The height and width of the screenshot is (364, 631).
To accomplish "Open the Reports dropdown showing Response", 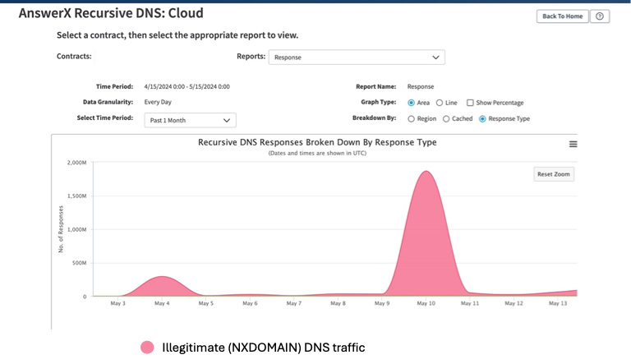I will point(356,58).
